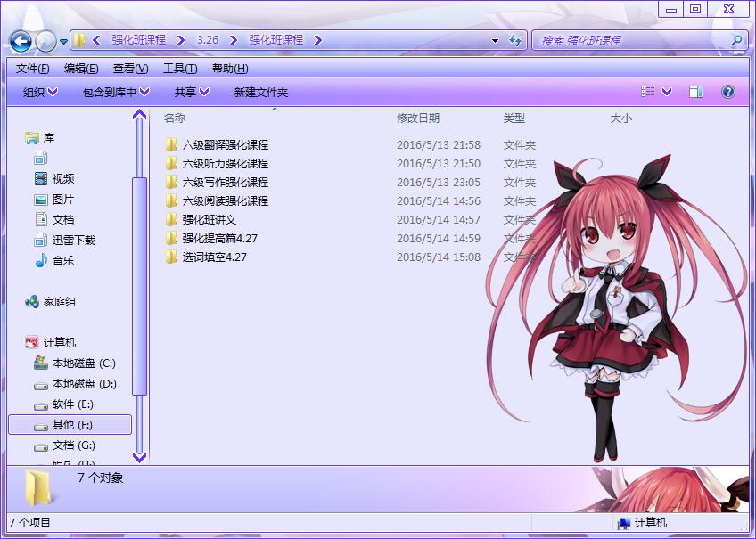Select 本地磁盘 (C:) drive in sidebar

pos(83,363)
